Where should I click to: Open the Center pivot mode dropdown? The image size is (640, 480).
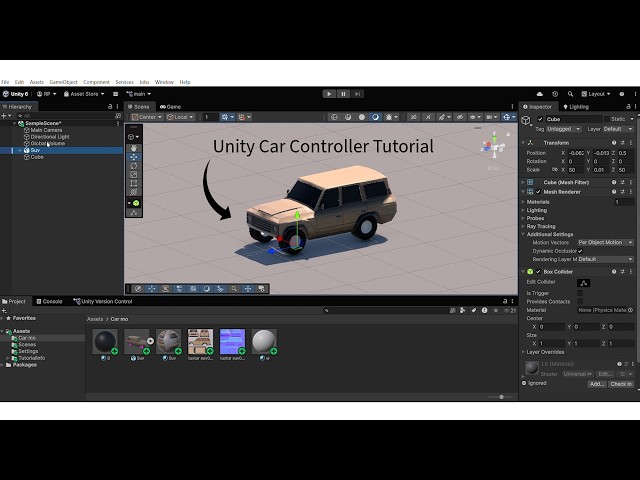(x=147, y=117)
